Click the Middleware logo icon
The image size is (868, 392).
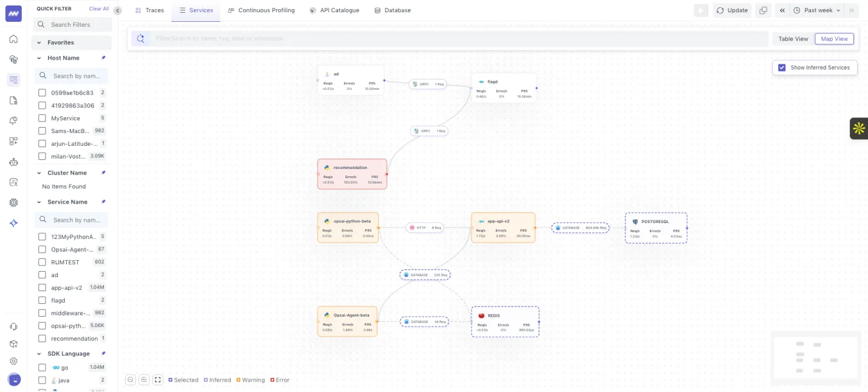[13, 13]
